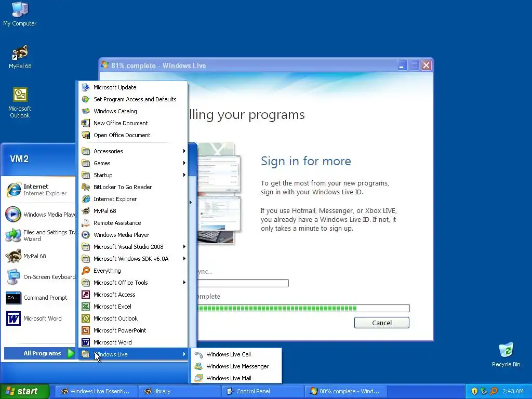Screen dimensions: 532x399
Task: Click Cancel button in Windows Live installer
Action: pyautogui.click(x=382, y=323)
